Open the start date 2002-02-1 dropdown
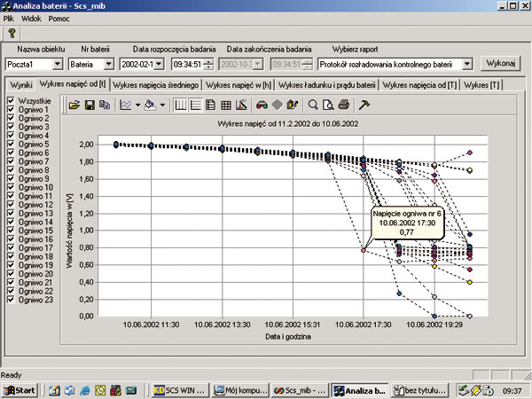 159,64
